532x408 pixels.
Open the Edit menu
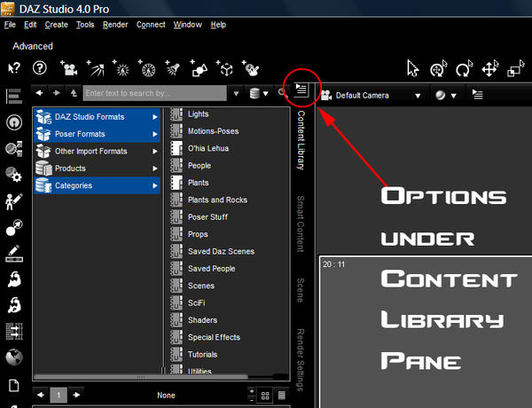coord(30,25)
